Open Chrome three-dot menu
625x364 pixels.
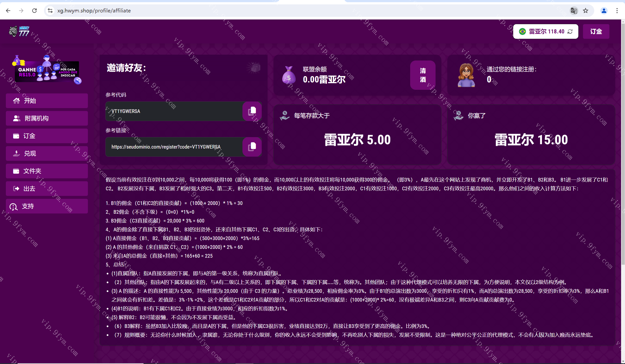click(617, 11)
